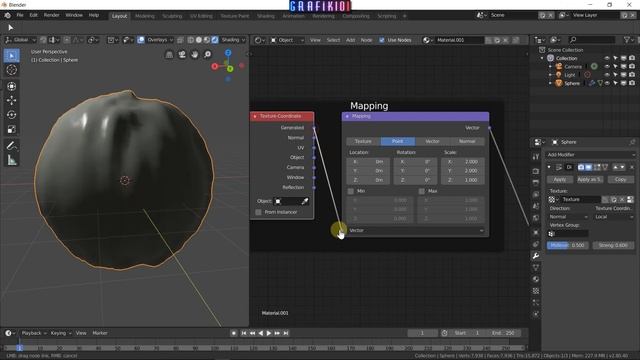Viewport: 640px width, 360px height.
Task: Select the Point tab in Mapping node
Action: pyautogui.click(x=398, y=141)
